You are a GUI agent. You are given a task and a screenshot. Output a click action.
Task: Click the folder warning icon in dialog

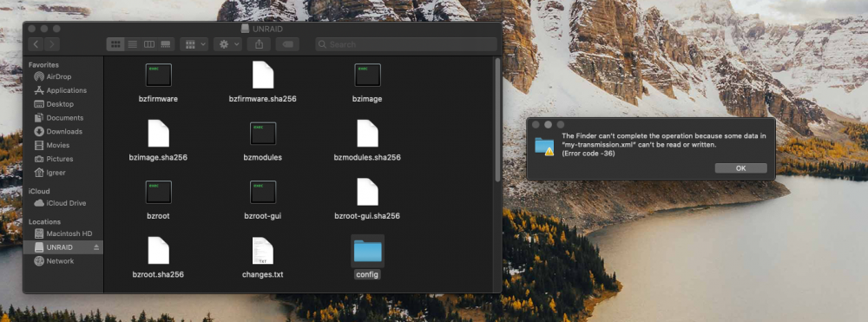pyautogui.click(x=544, y=146)
